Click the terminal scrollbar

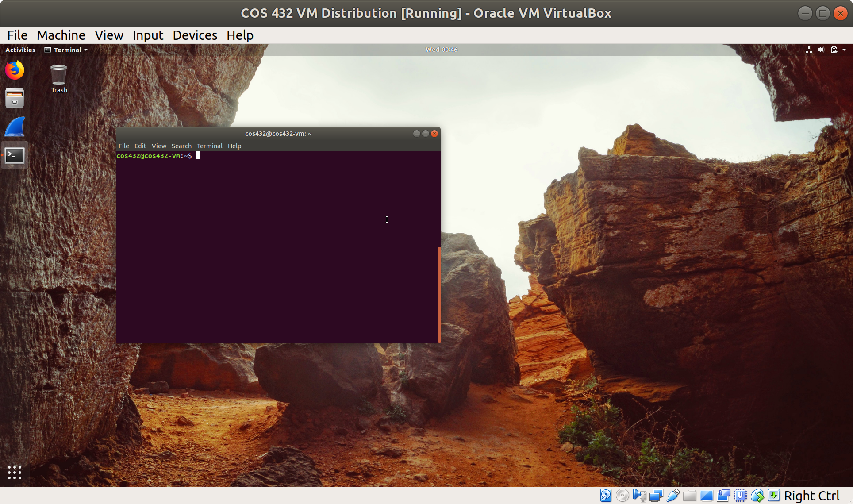point(439,294)
